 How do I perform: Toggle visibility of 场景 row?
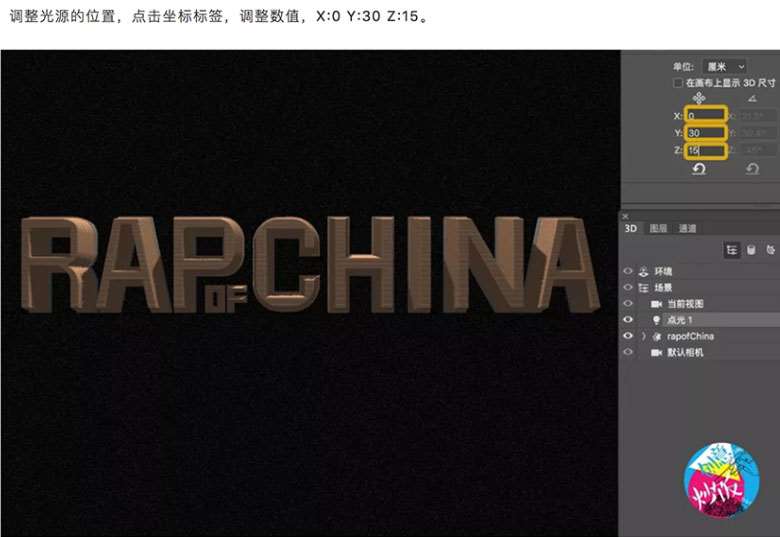tap(628, 287)
